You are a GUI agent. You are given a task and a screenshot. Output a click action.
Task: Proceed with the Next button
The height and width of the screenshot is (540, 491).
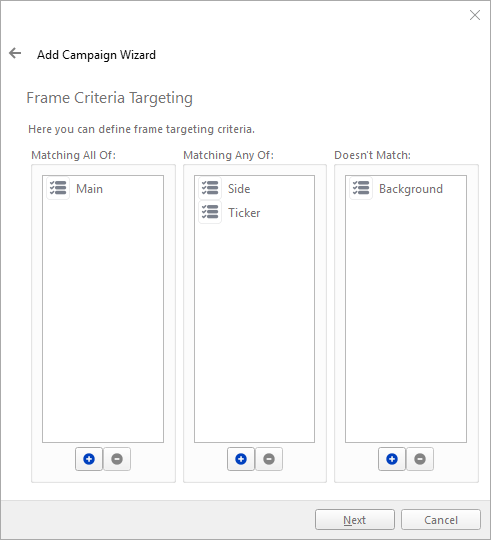pos(355,520)
